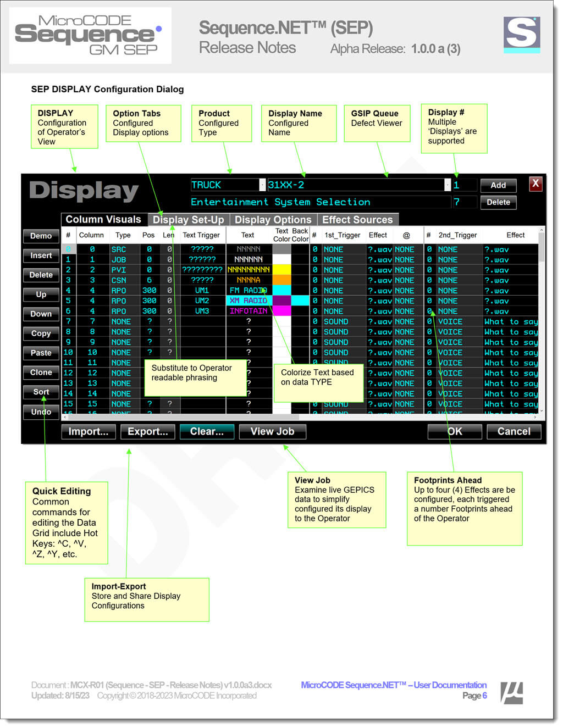Select the UM3 text trigger cell
The width and height of the screenshot is (563, 728).
point(202,311)
